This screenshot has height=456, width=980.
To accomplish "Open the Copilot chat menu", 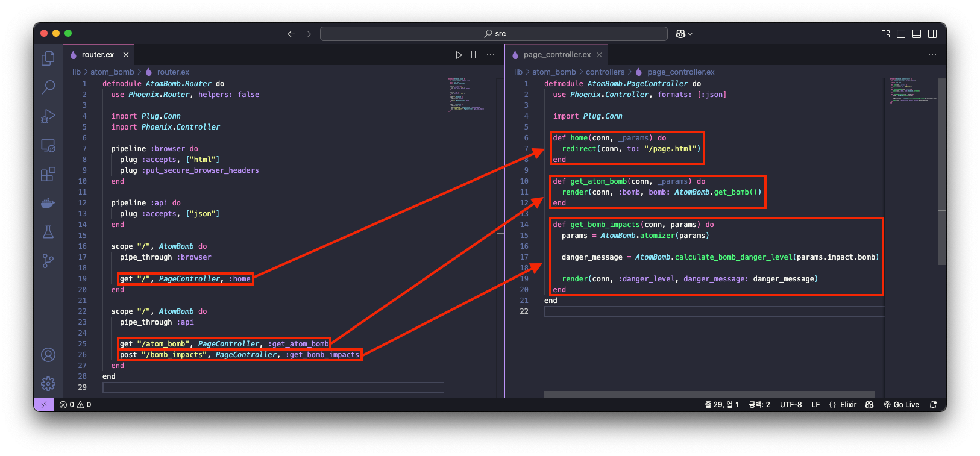I will 684,34.
